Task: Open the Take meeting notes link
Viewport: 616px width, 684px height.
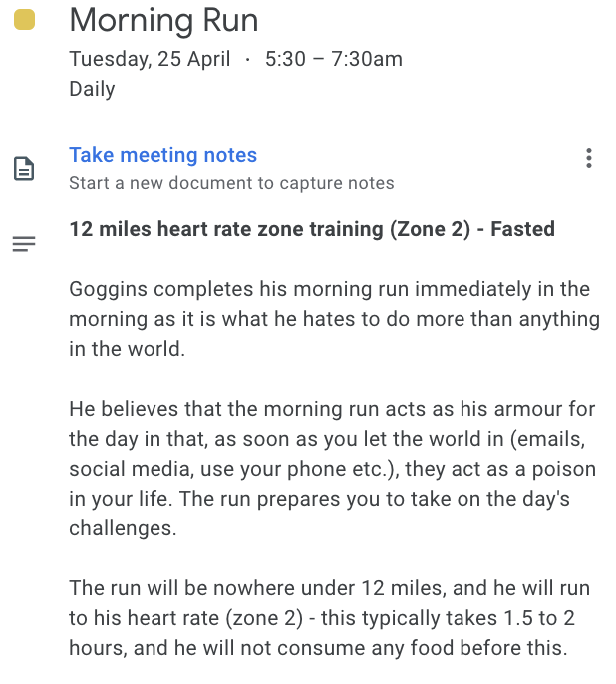Action: click(x=162, y=155)
